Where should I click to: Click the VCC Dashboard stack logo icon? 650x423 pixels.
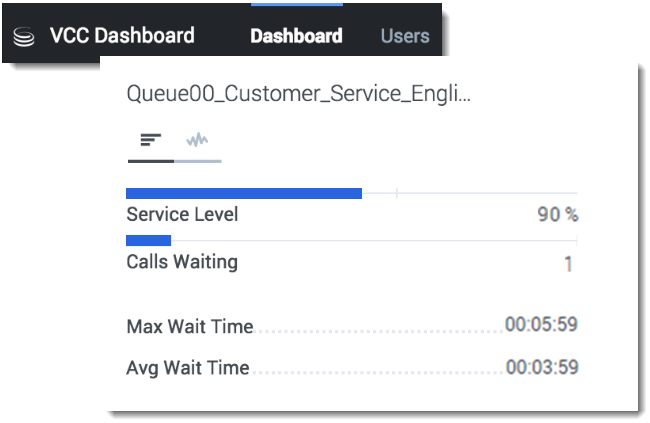click(x=25, y=37)
